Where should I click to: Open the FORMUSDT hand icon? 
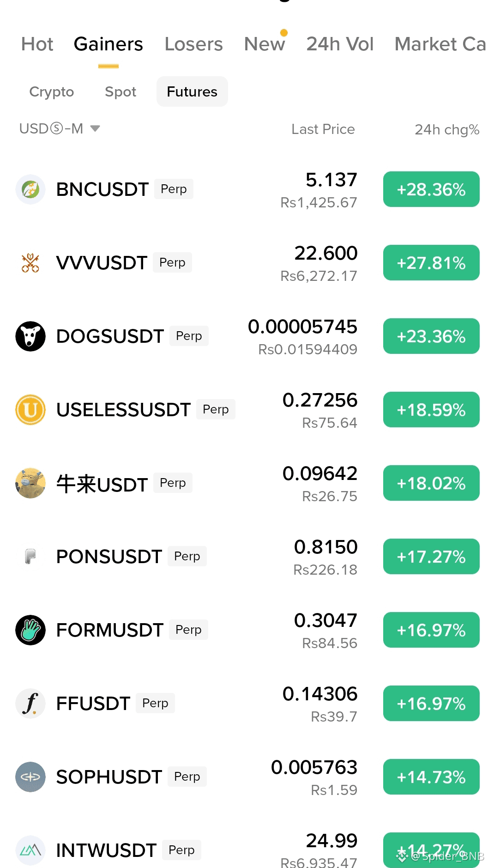coord(30,630)
